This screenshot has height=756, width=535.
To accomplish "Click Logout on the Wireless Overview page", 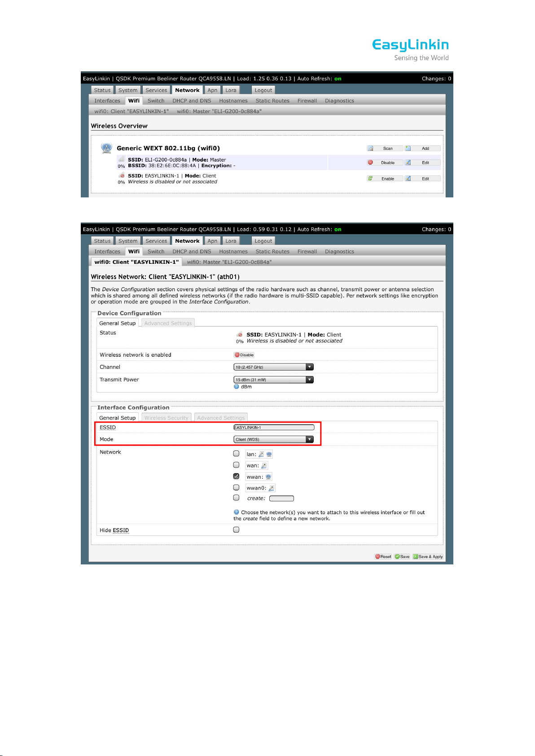I will point(263,90).
